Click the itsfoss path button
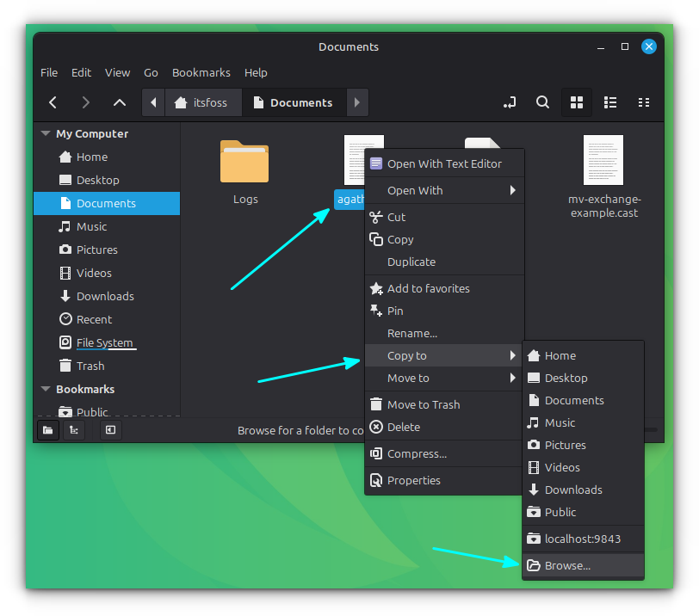The width and height of the screenshot is (699, 616). pos(201,102)
